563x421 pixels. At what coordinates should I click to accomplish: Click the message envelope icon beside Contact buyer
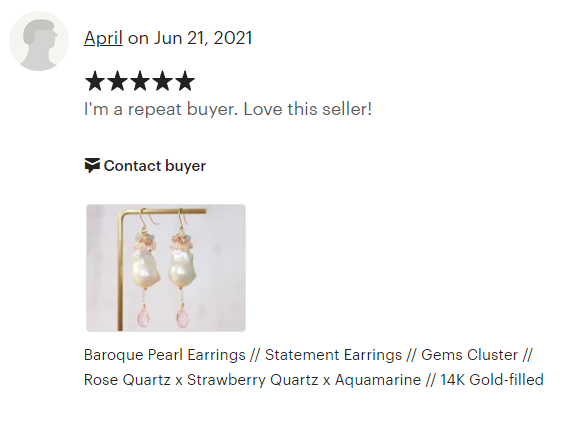pos(92,165)
